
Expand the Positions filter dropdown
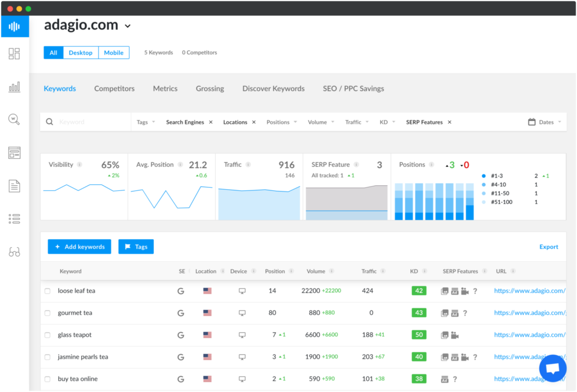coord(282,122)
